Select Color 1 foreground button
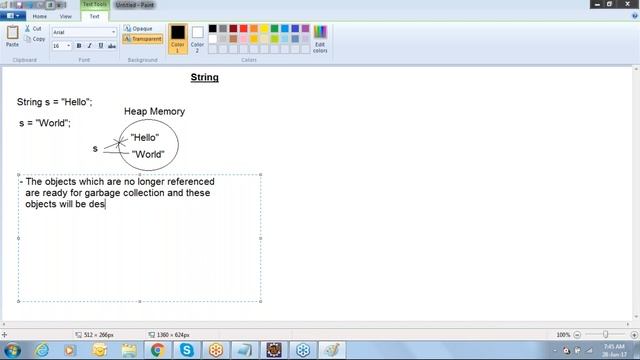Image resolution: width=640 pixels, height=360 pixels. (x=178, y=39)
